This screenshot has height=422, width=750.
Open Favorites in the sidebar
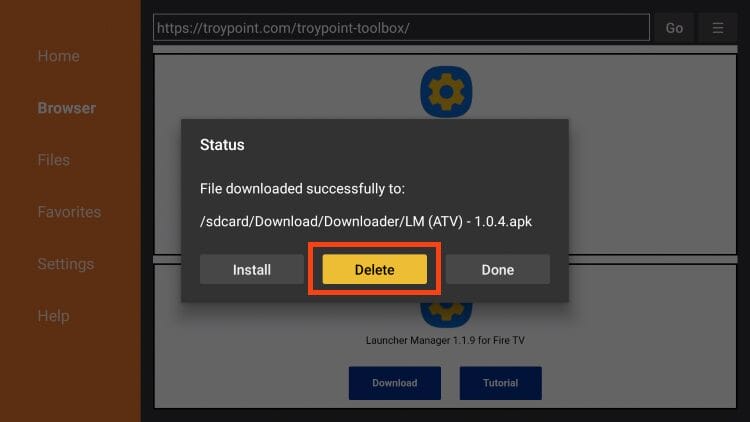click(x=69, y=212)
